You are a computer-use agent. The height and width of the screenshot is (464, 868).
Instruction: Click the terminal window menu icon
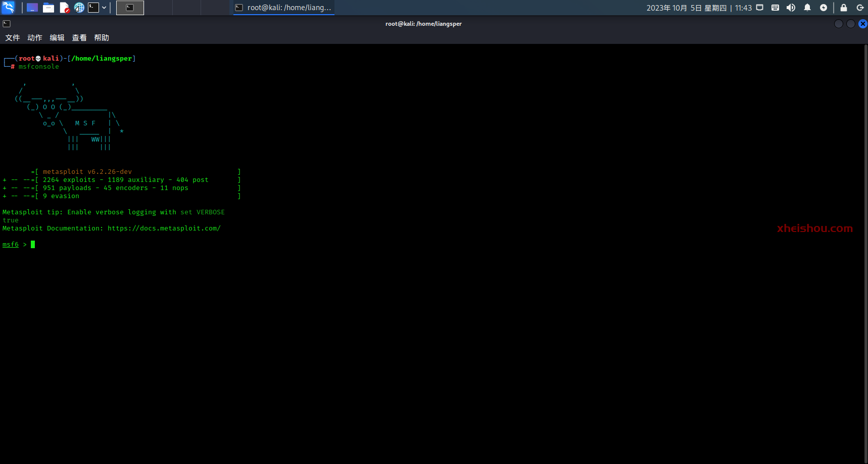click(x=7, y=24)
